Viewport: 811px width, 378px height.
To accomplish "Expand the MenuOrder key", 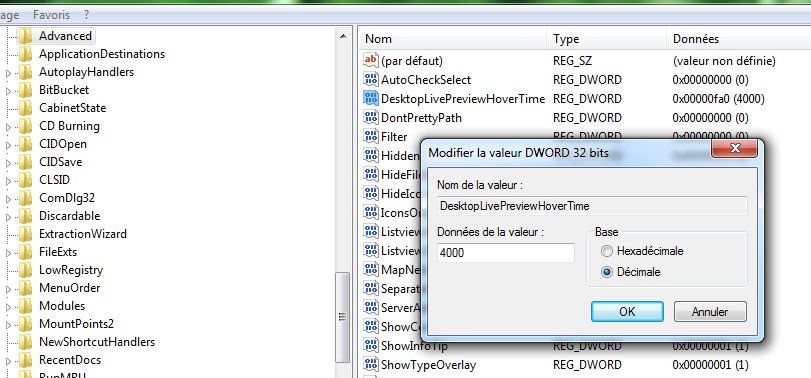I will (8, 289).
